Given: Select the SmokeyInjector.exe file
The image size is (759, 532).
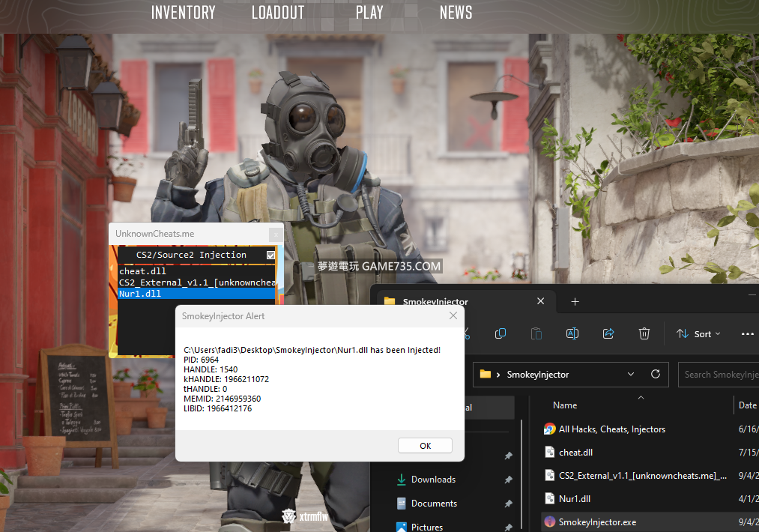Looking at the screenshot, I should click(597, 522).
